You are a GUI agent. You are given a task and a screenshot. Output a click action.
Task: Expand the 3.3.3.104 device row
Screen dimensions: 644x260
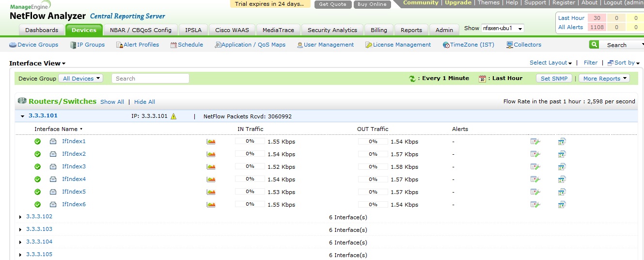[x=20, y=242]
